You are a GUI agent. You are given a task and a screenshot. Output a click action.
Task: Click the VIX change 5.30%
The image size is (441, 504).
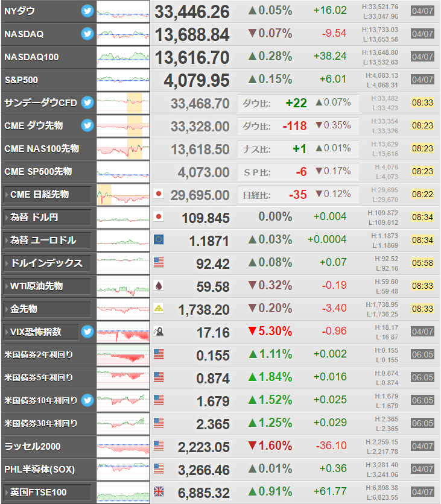[270, 331]
